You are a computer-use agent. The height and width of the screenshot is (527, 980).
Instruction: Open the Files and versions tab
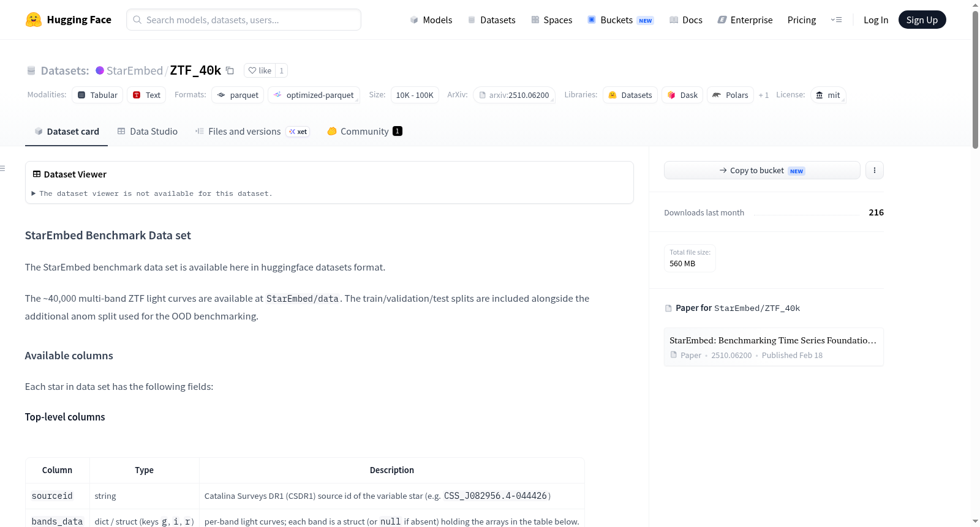252,131
